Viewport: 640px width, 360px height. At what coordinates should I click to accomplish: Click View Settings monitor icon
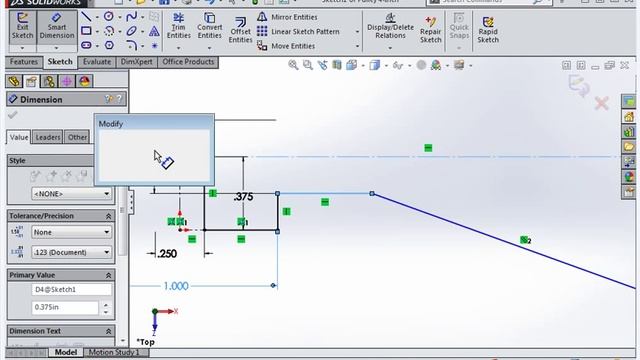[x=459, y=65]
